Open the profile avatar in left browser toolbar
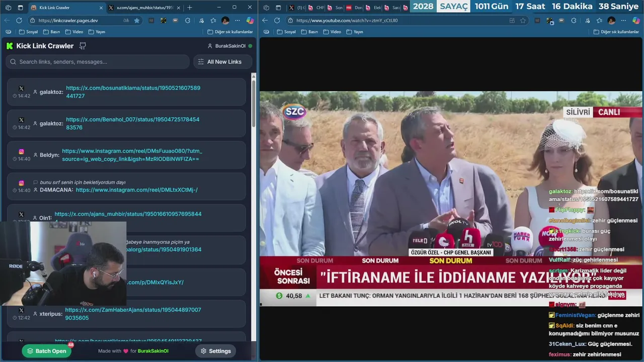644x362 pixels. point(225,21)
